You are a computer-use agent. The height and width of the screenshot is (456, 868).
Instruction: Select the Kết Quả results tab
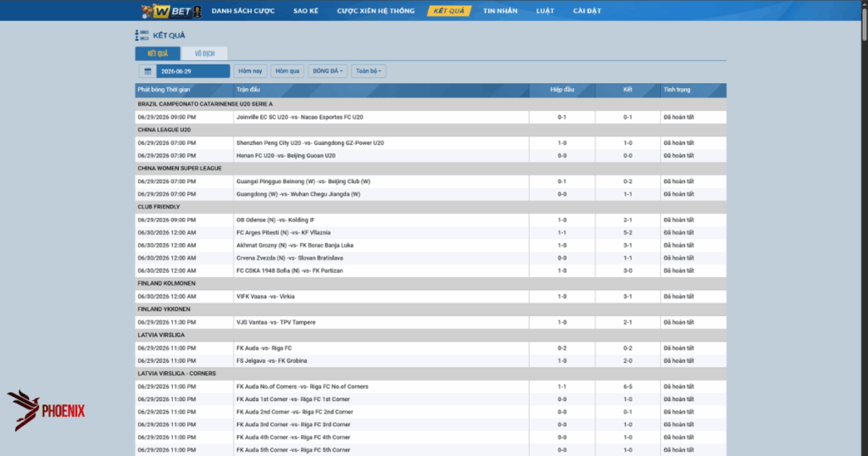(158, 53)
